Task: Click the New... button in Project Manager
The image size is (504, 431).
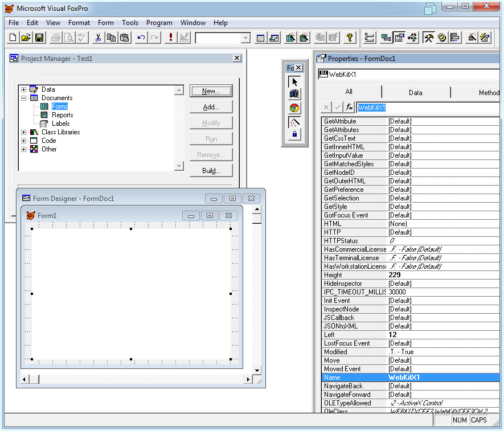Action: tap(211, 91)
